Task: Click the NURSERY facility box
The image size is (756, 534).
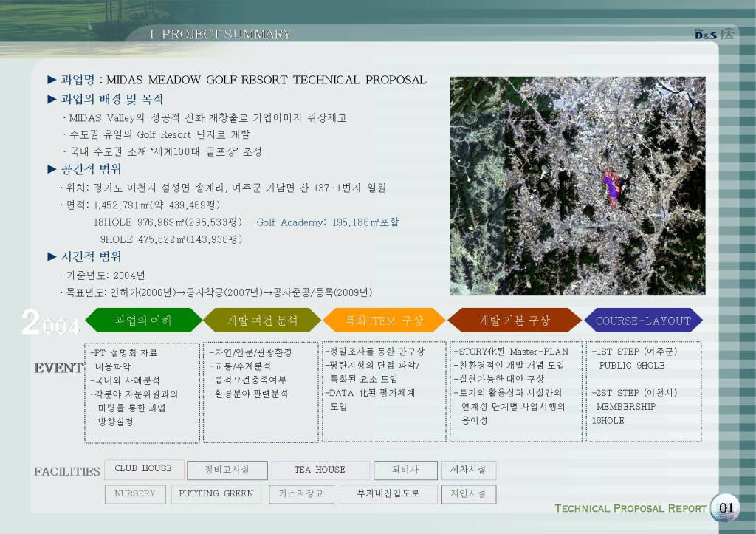Action: tap(135, 493)
